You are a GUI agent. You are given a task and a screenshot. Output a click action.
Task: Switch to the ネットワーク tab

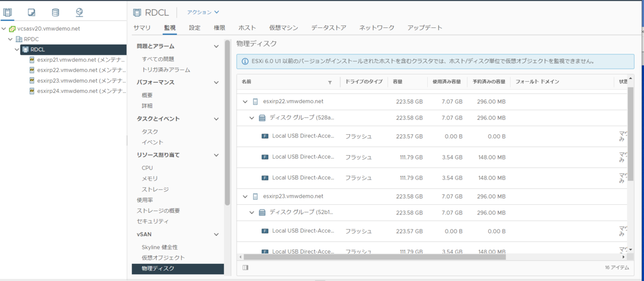coord(377,28)
